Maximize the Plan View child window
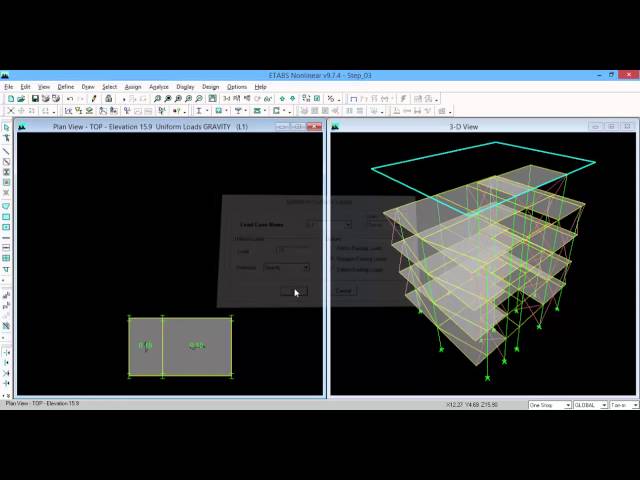 point(298,127)
